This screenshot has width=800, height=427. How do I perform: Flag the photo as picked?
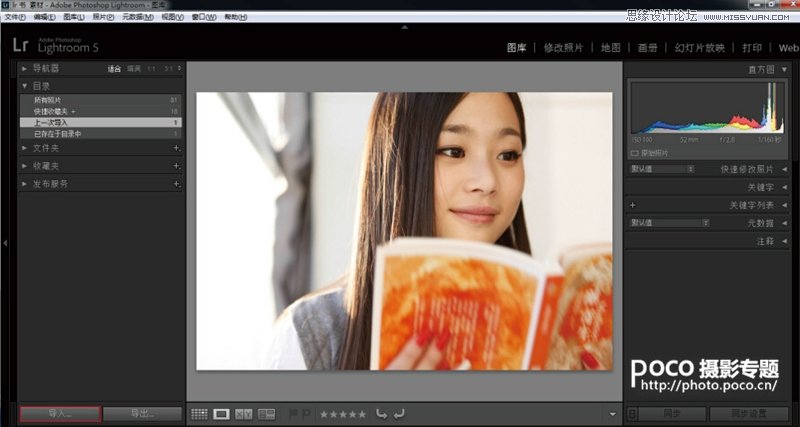tap(292, 414)
